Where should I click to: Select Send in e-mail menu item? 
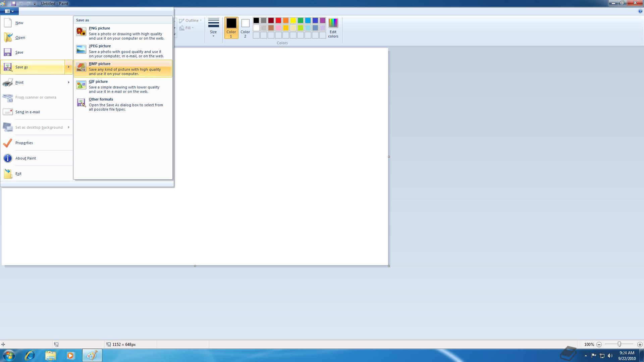tap(37, 112)
